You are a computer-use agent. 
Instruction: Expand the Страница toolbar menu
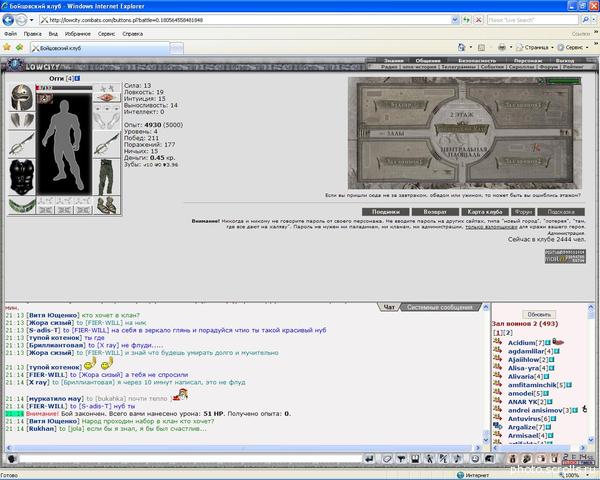535,47
